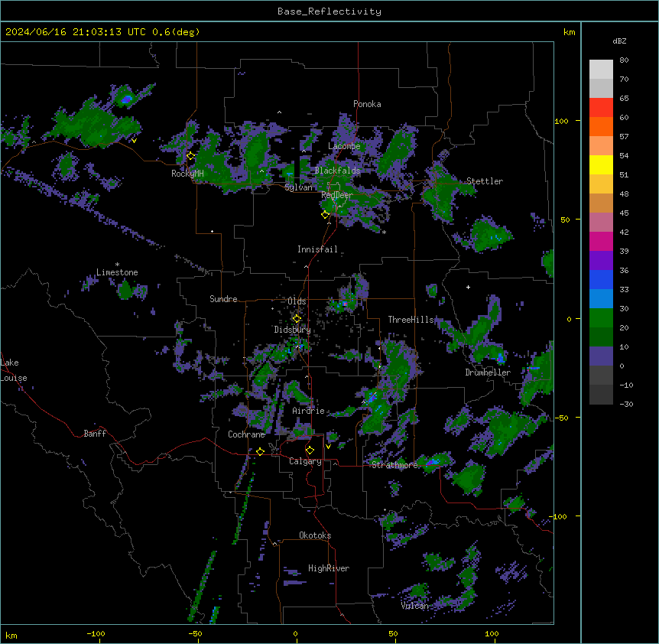The width and height of the screenshot is (659, 644).
Task: Select the yellow diamond marker below Cochrane
Action: coord(260,451)
